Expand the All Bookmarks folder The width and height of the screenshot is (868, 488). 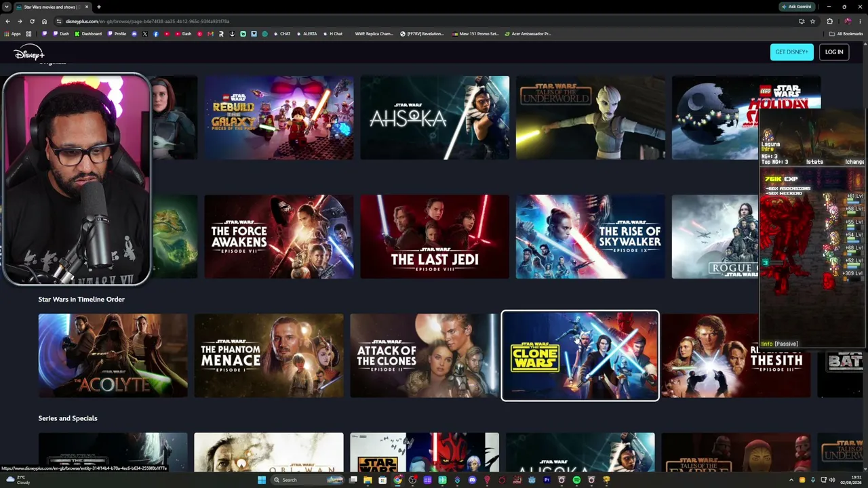point(846,34)
